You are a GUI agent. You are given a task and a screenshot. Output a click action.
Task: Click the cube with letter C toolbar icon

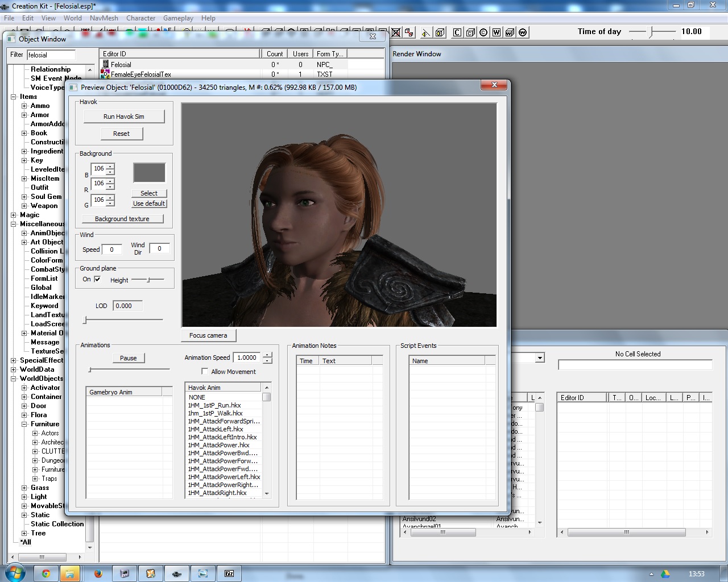coord(470,32)
